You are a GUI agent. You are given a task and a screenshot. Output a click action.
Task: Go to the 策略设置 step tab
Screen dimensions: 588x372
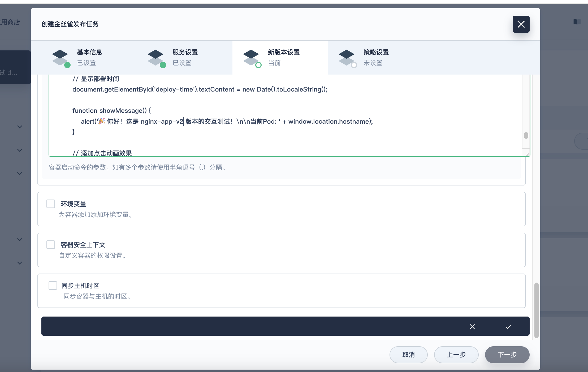click(376, 57)
